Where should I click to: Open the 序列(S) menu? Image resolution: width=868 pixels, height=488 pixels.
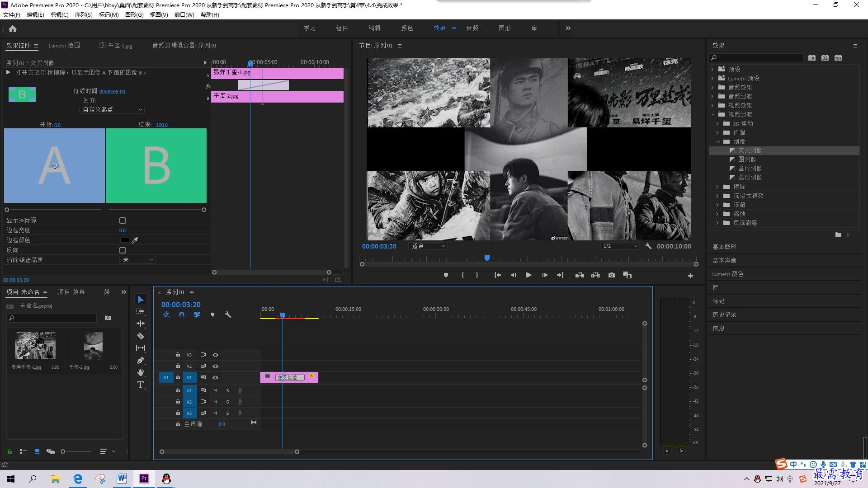point(84,15)
